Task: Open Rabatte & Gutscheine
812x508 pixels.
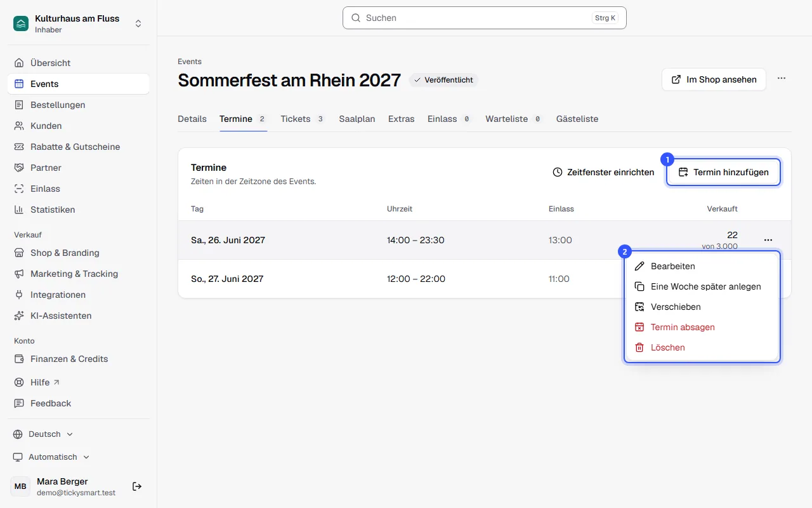Action: click(78, 147)
